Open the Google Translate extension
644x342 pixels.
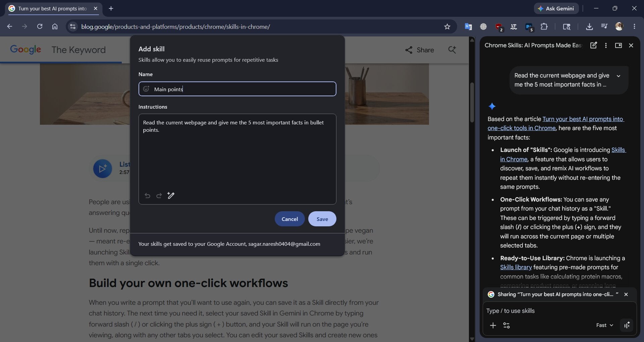[468, 26]
